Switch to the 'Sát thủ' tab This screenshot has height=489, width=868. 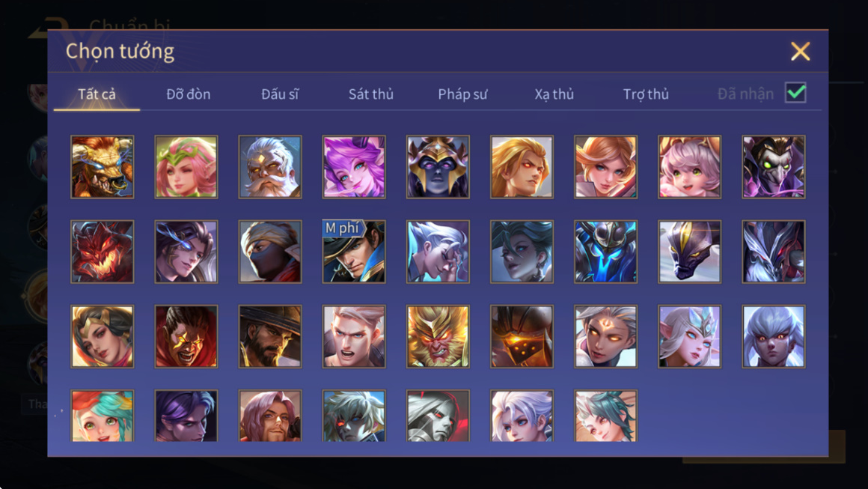pos(371,94)
